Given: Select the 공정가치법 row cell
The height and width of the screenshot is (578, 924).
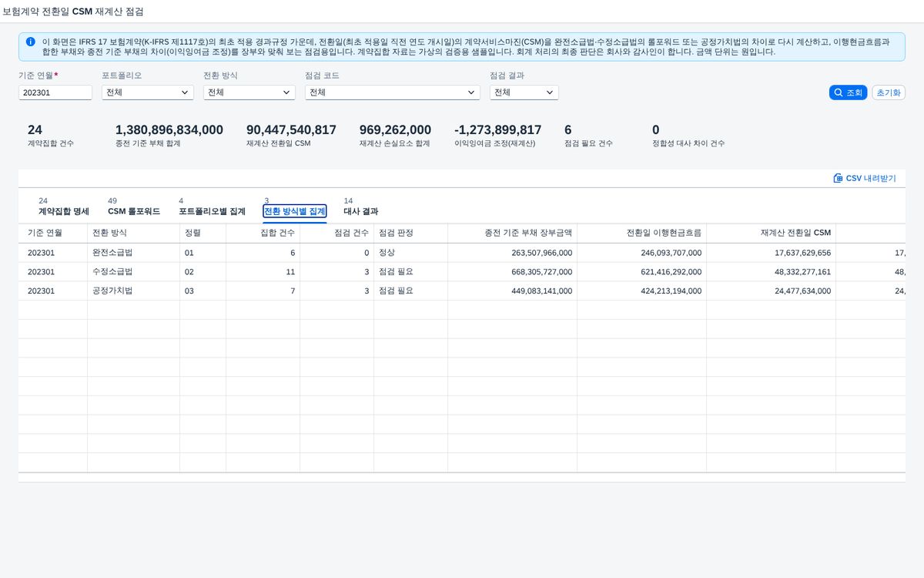Looking at the screenshot, I should click(134, 291).
